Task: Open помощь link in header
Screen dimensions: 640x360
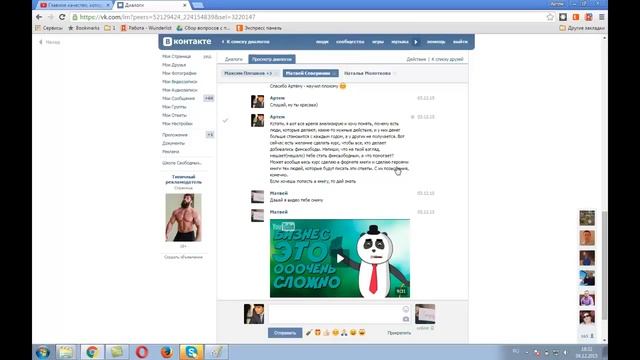Action: [436, 42]
